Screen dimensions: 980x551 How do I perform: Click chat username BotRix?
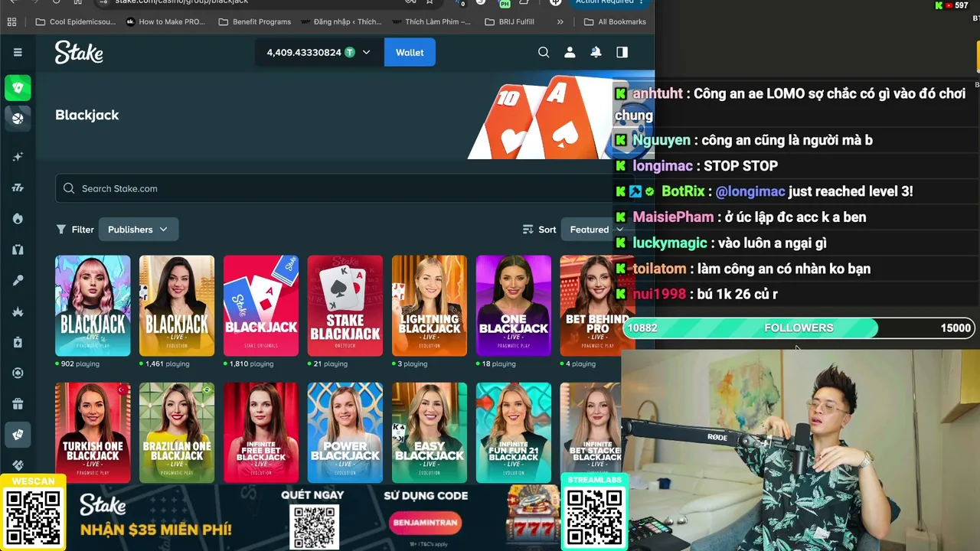(x=683, y=191)
